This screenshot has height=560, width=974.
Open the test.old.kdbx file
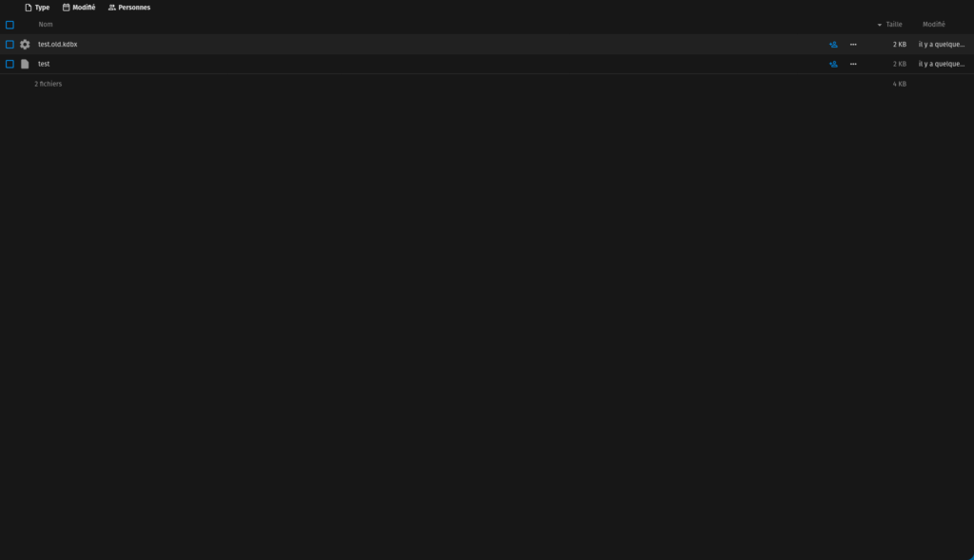[x=58, y=45]
